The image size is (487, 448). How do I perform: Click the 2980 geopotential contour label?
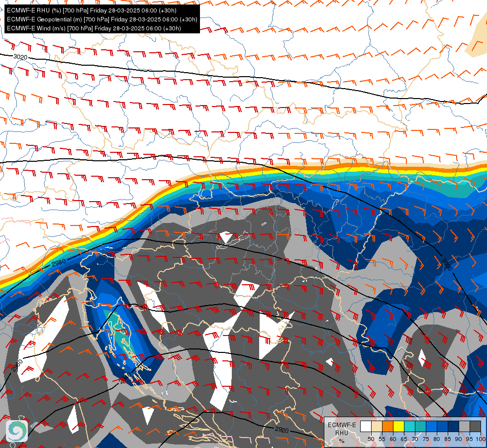coord(59,263)
